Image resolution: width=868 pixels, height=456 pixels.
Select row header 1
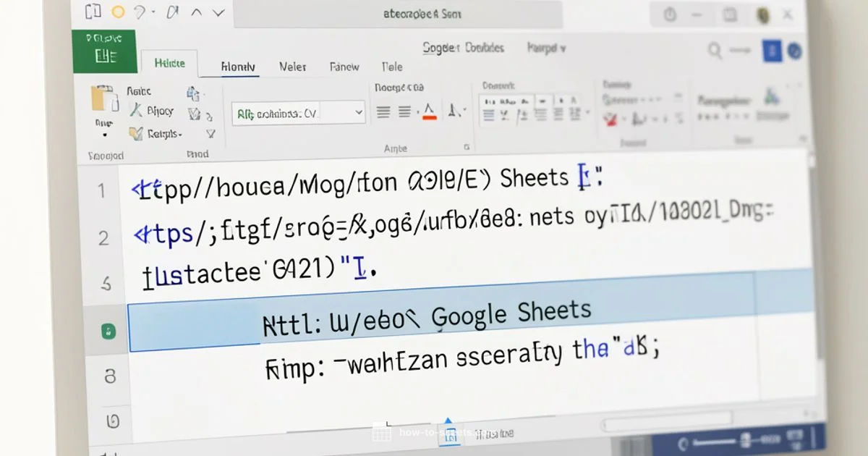(102, 191)
